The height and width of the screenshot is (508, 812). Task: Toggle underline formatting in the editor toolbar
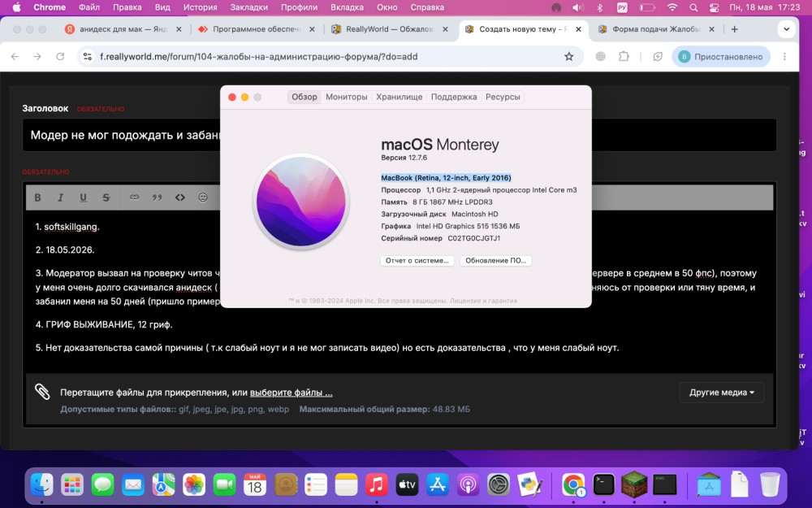click(84, 198)
